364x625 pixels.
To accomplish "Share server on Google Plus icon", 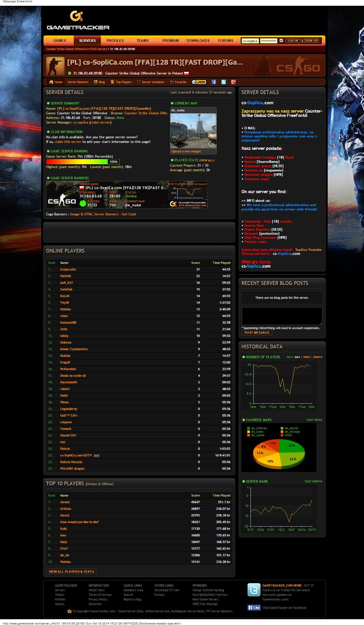I will pos(233,82).
